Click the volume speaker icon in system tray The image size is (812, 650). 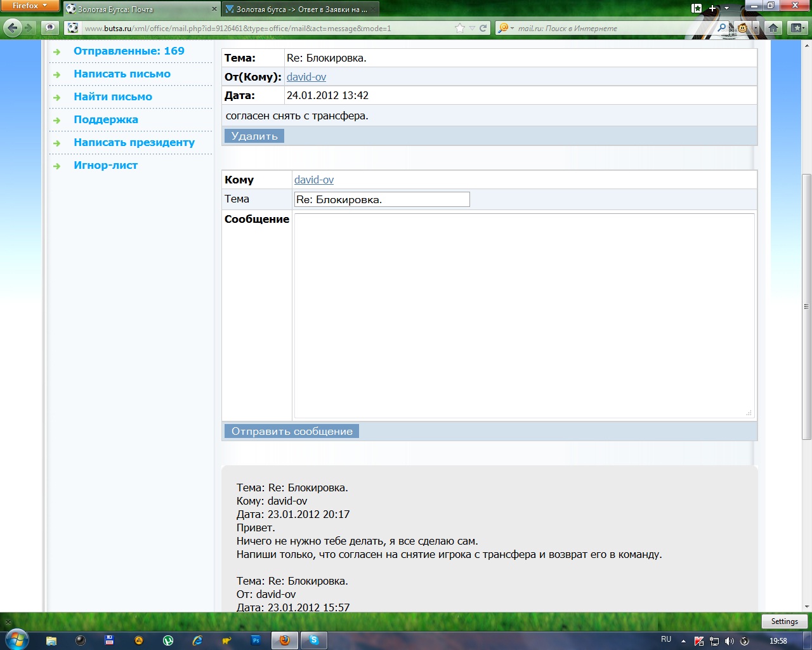click(730, 641)
